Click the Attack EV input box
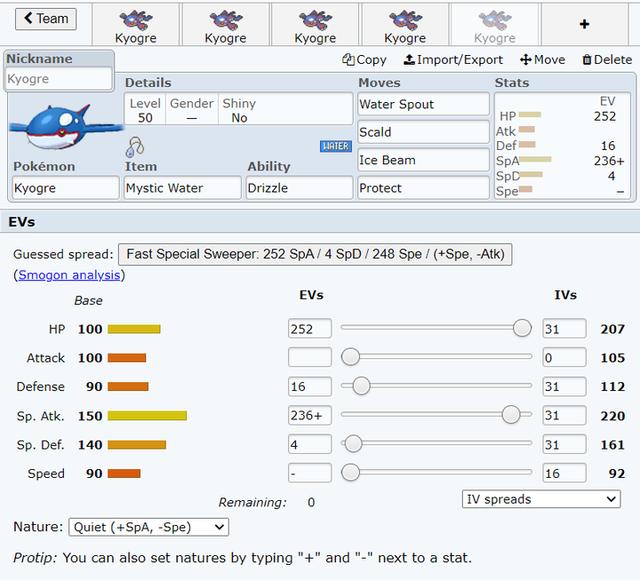This screenshot has height=580, width=640. point(310,358)
